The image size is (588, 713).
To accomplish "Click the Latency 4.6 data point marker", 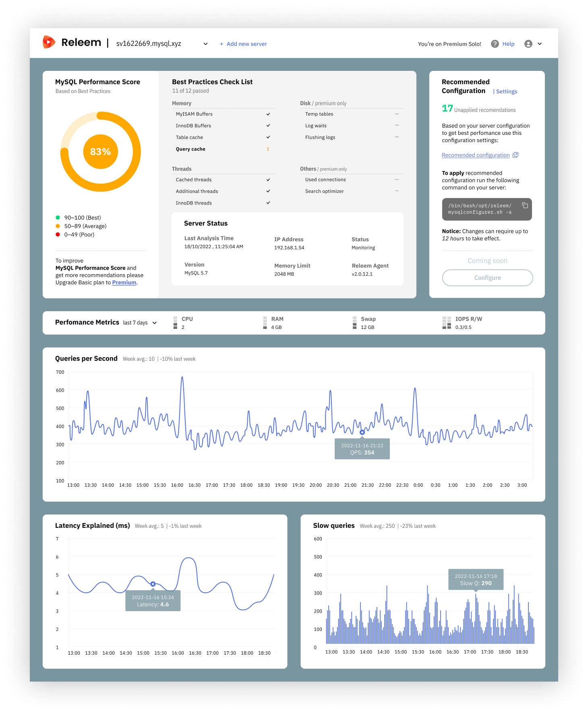I will pos(153,584).
